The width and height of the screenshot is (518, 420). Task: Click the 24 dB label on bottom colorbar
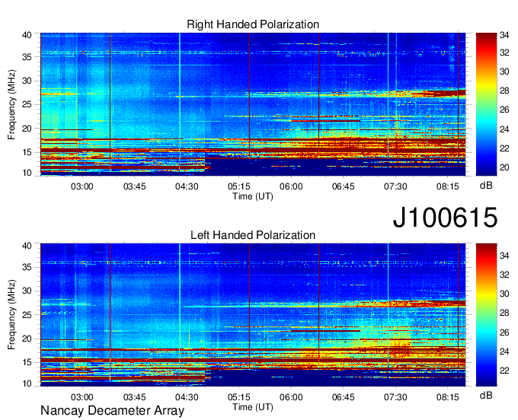pos(504,352)
